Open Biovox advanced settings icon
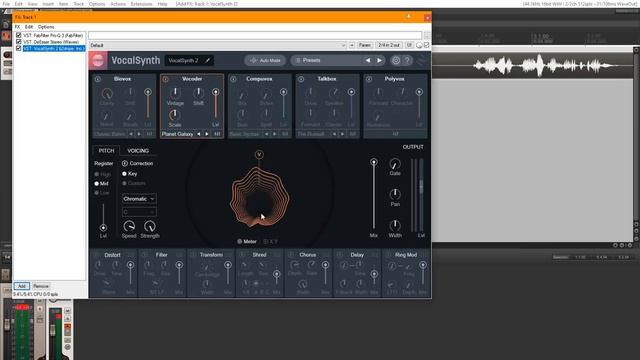Viewport: 640px width, 360px height. 98,79
